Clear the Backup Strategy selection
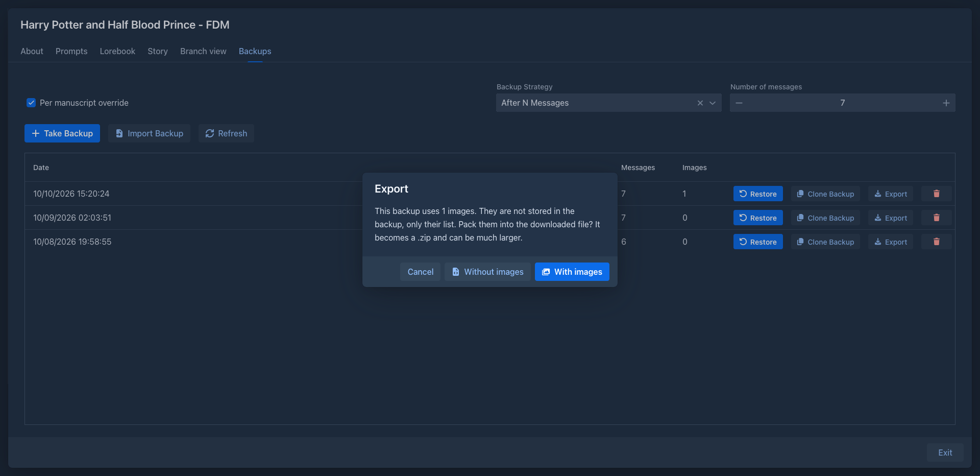Viewport: 980px width, 476px height. (700, 103)
